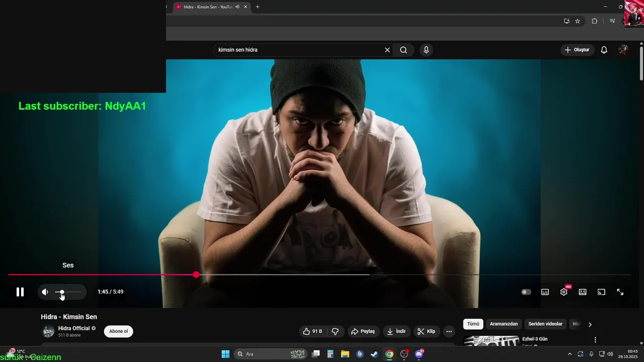This screenshot has width=644, height=362.
Task: Select the Tümü filter chip
Action: click(473, 324)
